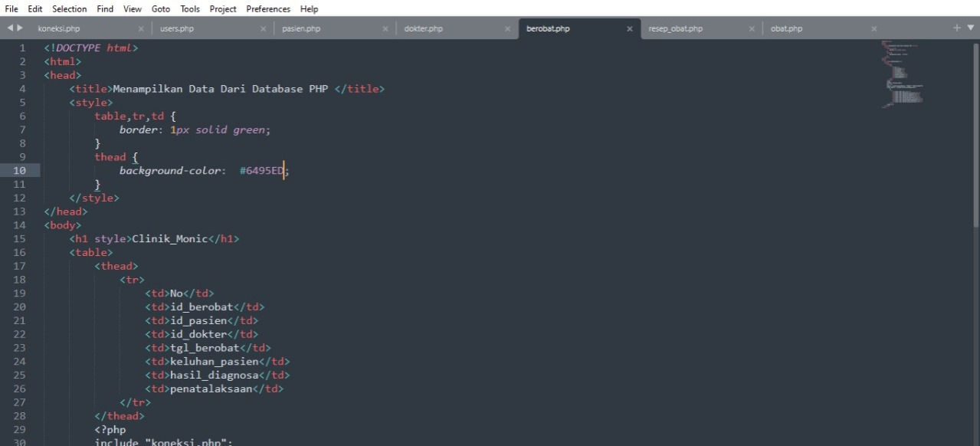
Task: Open the Selection menu
Action: pyautogui.click(x=70, y=9)
